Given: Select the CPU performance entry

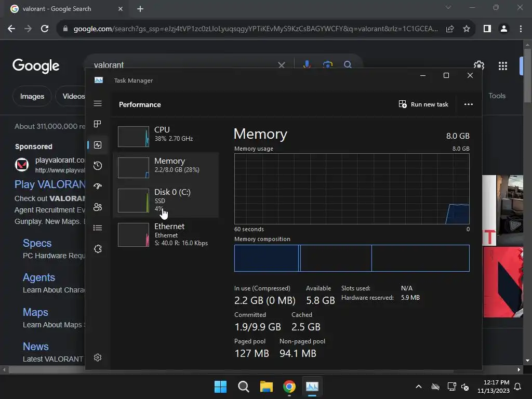Looking at the screenshot, I should tap(166, 137).
